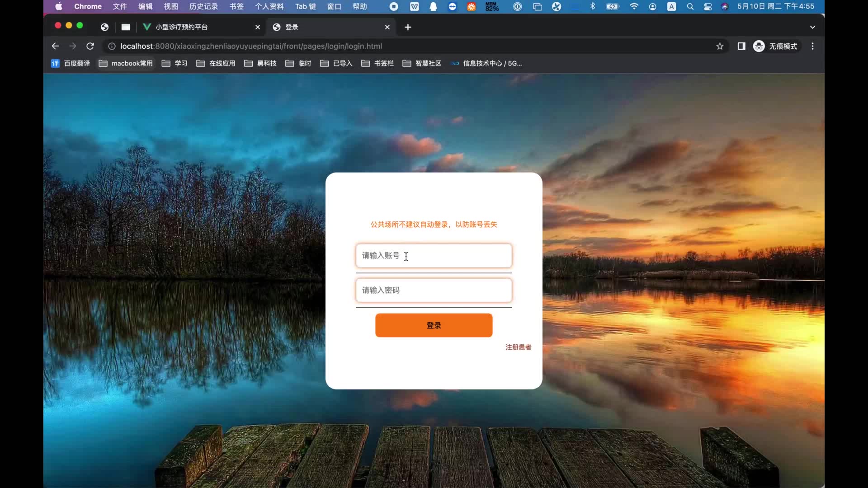Bookmark this page with the star icon
868x488 pixels.
point(720,46)
